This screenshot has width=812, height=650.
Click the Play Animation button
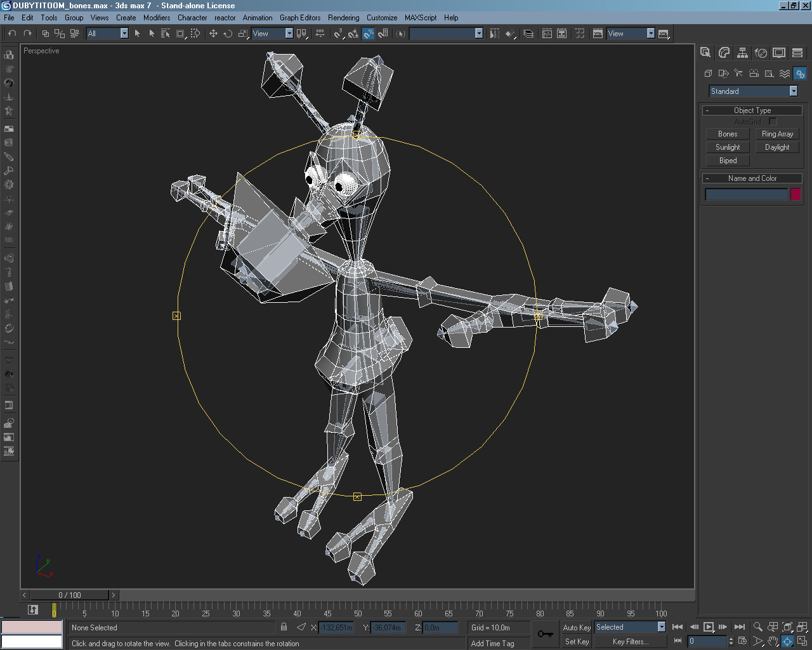pos(709,627)
